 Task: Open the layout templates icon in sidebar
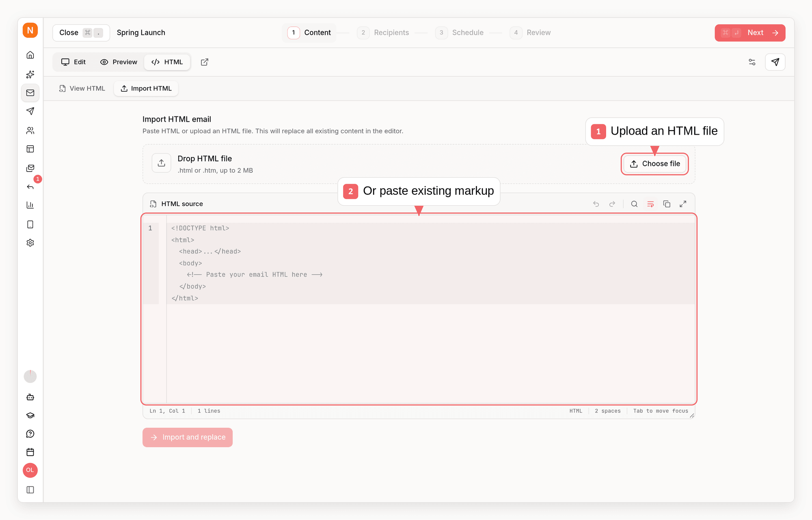pyautogui.click(x=30, y=149)
